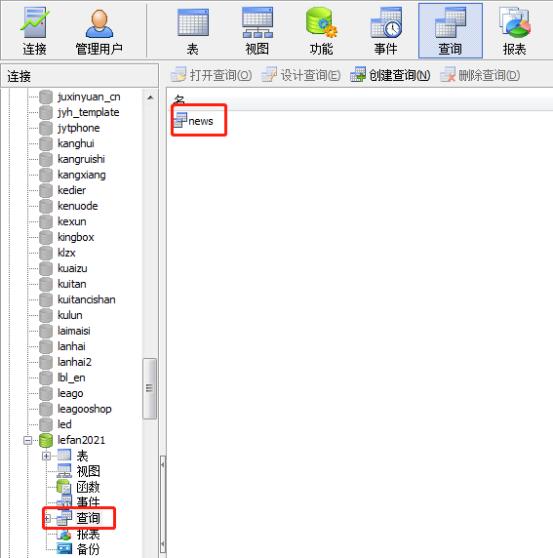Expand the 表 node under lefan2021
Viewport: 553px width, 558px height.
(x=46, y=456)
